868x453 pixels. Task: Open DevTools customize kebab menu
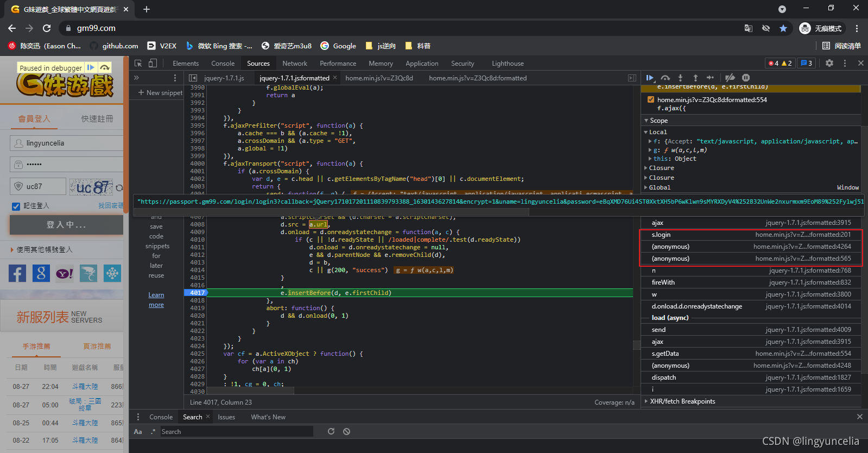(x=845, y=63)
